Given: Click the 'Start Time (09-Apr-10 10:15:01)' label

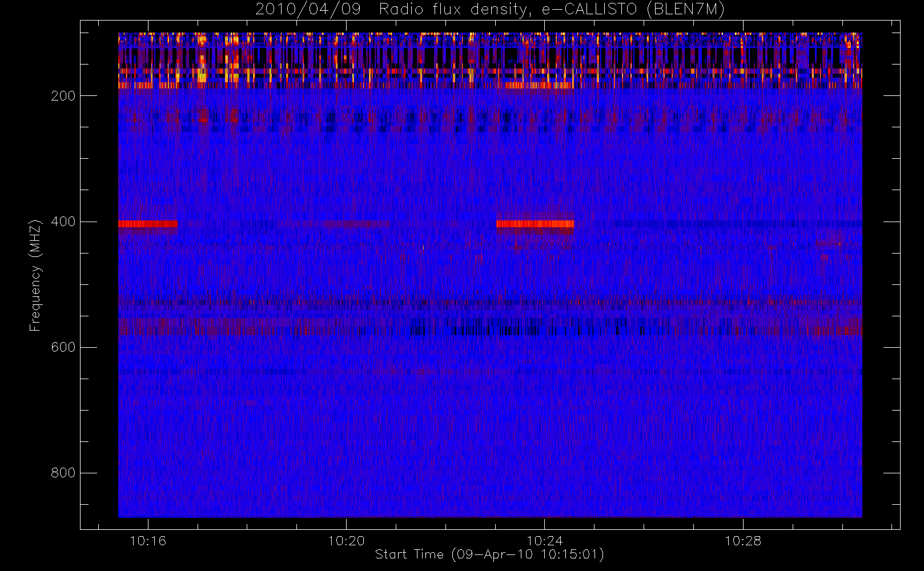Looking at the screenshot, I should pos(489,554).
